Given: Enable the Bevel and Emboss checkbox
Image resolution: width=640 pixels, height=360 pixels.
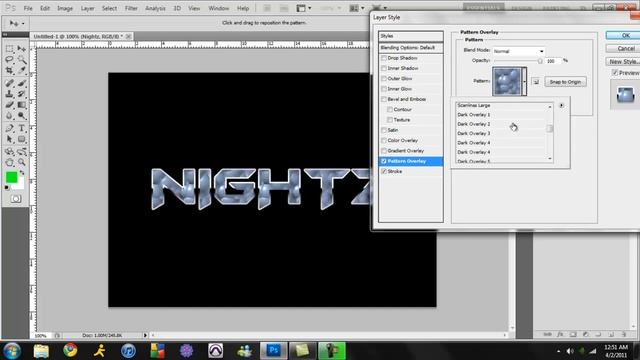Looking at the screenshot, I should (x=384, y=99).
